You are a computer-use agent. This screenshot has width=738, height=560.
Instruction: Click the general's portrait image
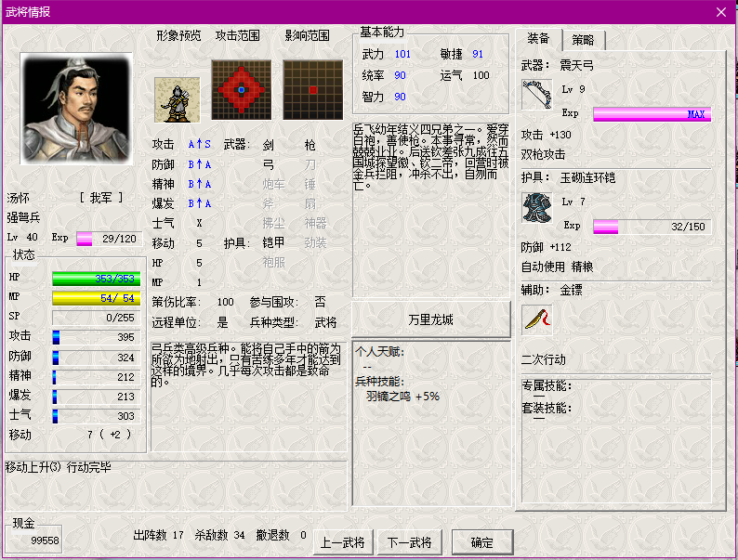tap(76, 109)
